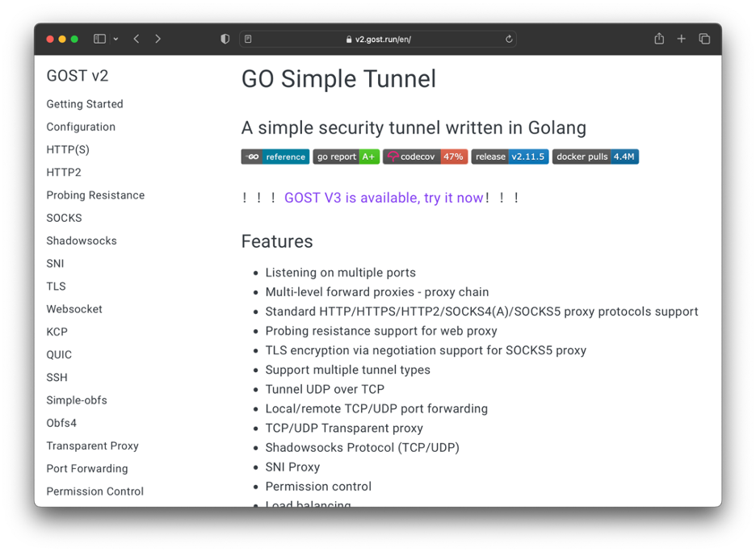This screenshot has width=756, height=552.
Task: Open the release v2.11.5 badge
Action: [509, 157]
